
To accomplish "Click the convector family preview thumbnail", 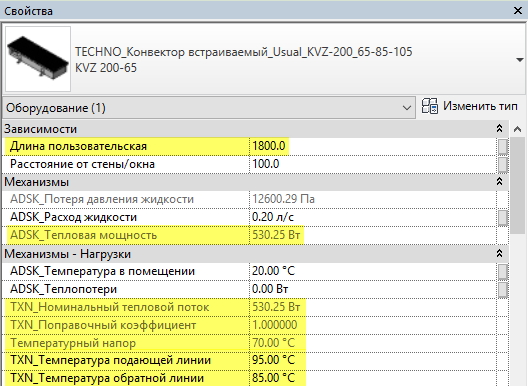I will pyautogui.click(x=38, y=59).
